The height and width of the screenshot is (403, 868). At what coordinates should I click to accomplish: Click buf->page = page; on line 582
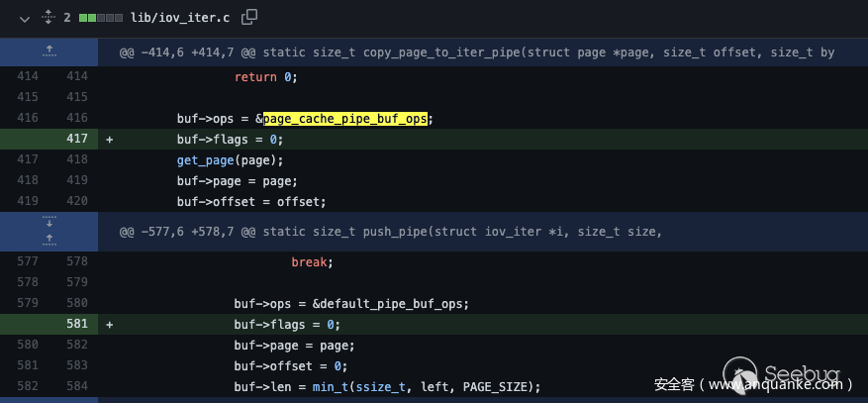(295, 346)
